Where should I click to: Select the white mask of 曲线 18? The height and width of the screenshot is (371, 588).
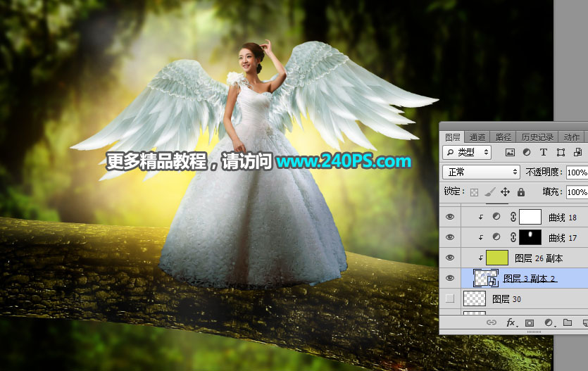[530, 217]
